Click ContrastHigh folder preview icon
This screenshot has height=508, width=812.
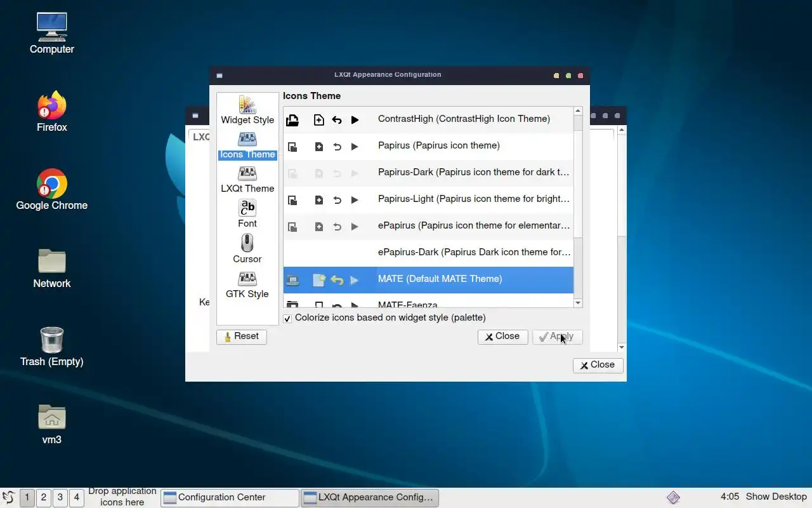[292, 119]
